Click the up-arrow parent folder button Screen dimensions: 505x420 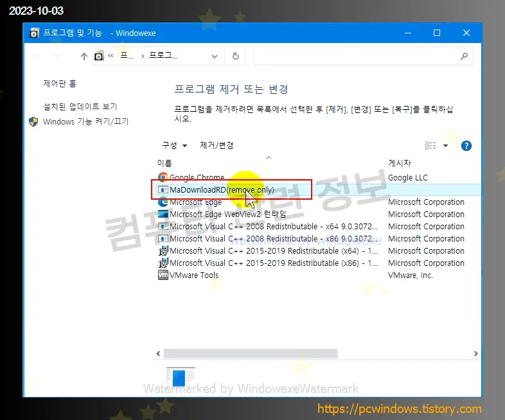tap(84, 57)
